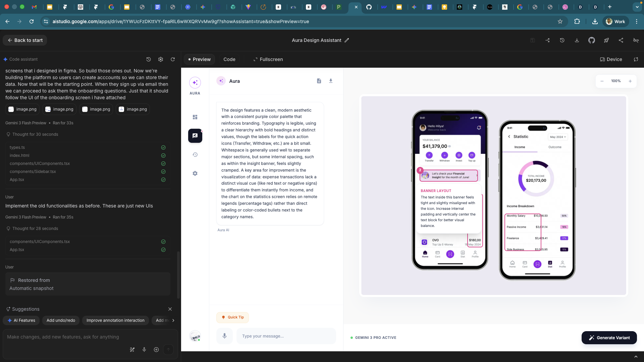This screenshot has height=362, width=644.
Task: Click the microphone button beside message field
Action: (x=224, y=336)
